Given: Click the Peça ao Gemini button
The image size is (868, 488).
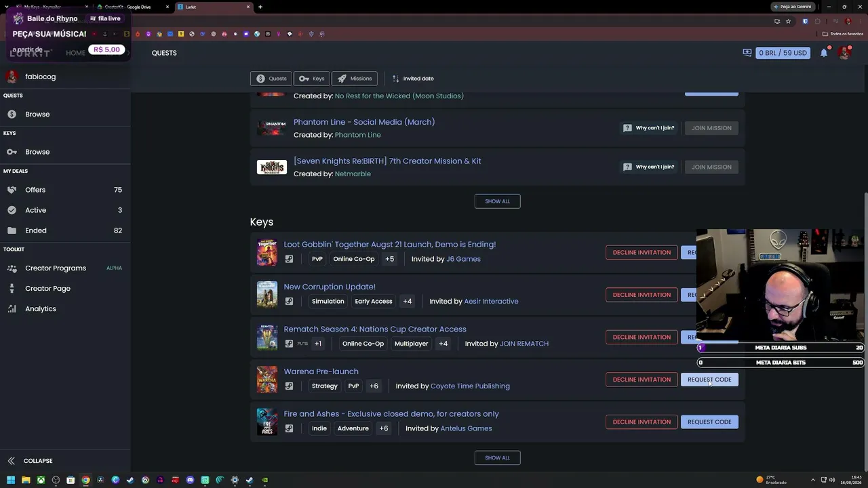Looking at the screenshot, I should click(793, 7).
